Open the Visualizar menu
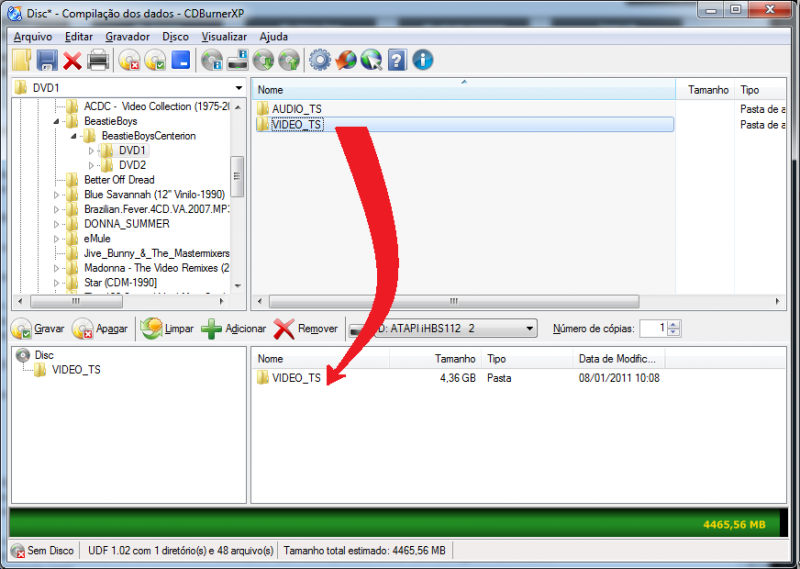The height and width of the screenshot is (569, 800). coord(224,37)
